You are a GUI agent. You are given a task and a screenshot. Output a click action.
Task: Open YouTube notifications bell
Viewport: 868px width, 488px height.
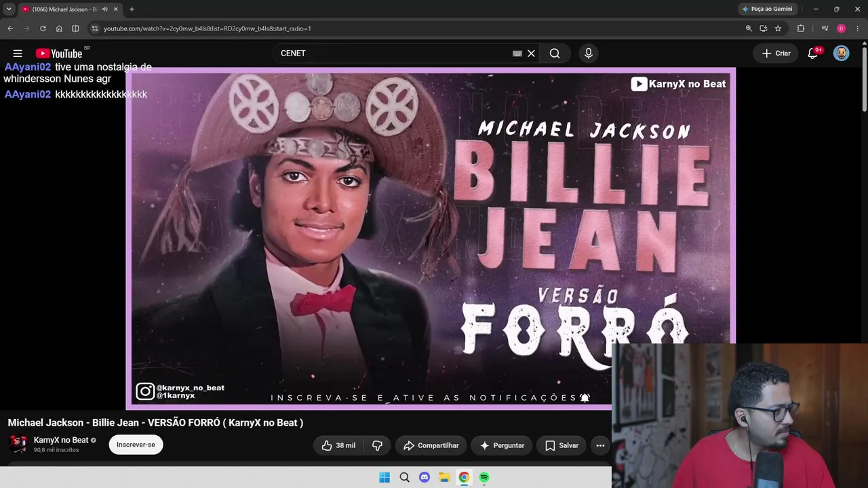click(x=812, y=54)
